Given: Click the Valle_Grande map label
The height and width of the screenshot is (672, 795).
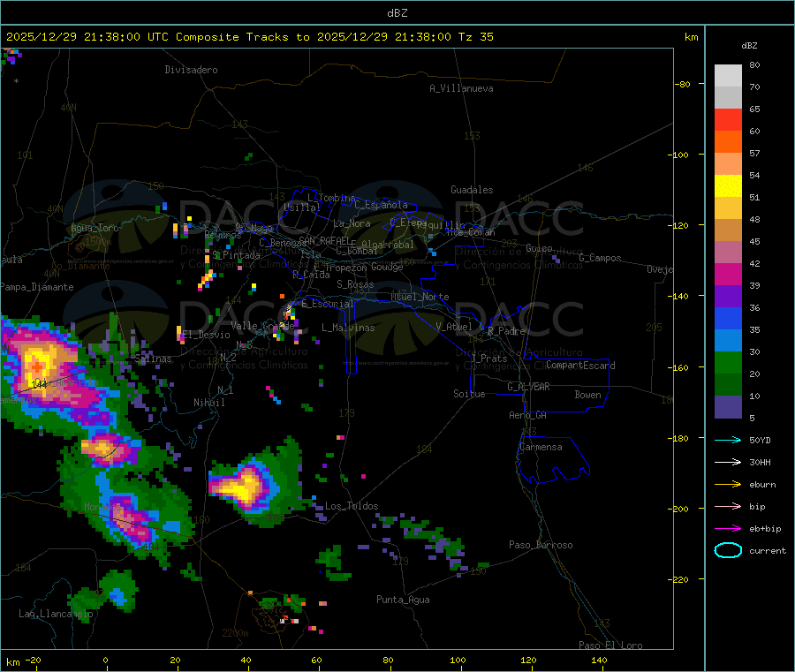Looking at the screenshot, I should (x=262, y=325).
